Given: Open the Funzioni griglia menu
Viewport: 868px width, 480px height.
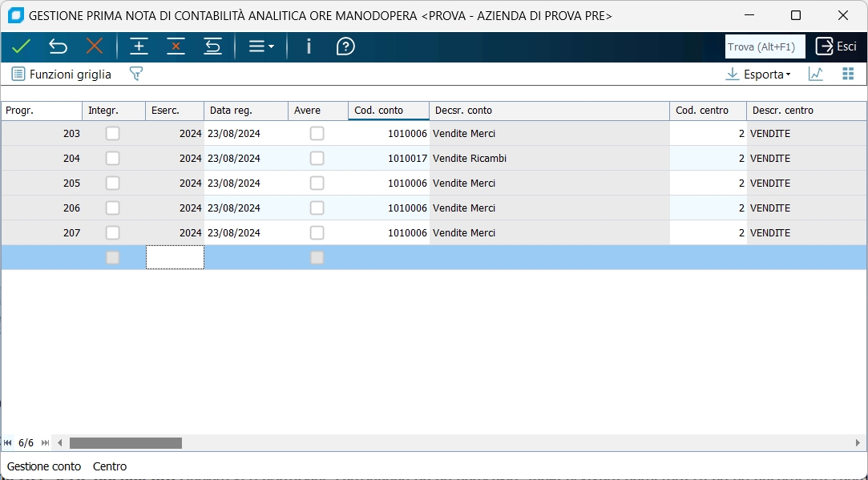Looking at the screenshot, I should [62, 74].
